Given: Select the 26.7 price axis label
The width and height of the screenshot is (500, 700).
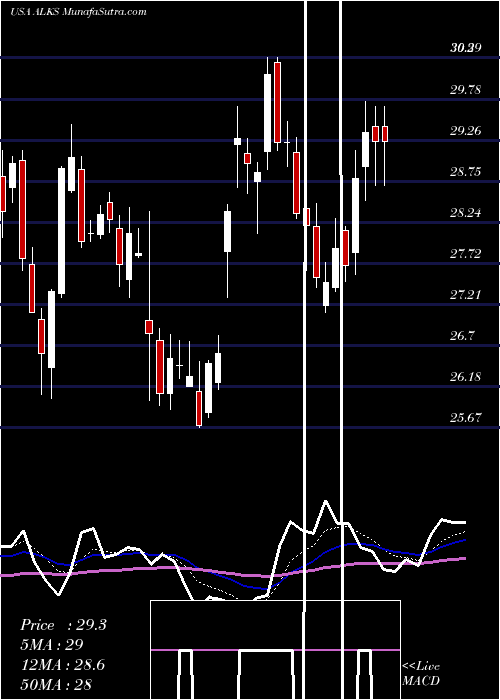Looking at the screenshot, I should click(x=462, y=336).
